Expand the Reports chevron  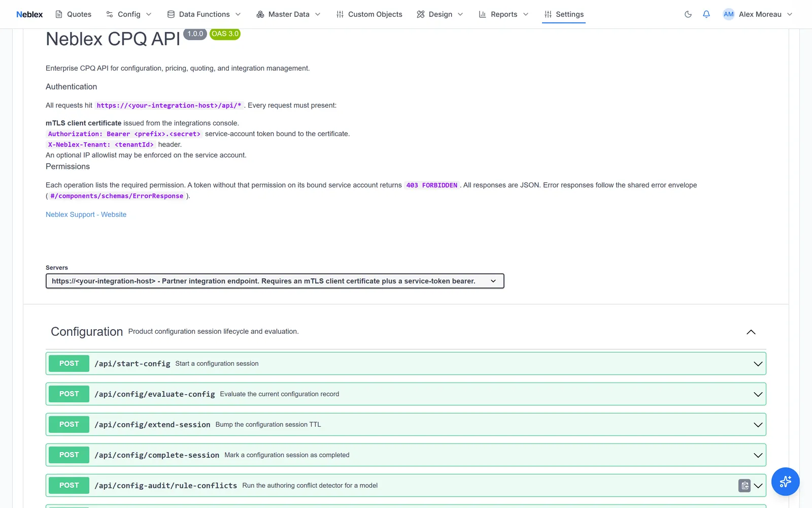click(x=526, y=14)
